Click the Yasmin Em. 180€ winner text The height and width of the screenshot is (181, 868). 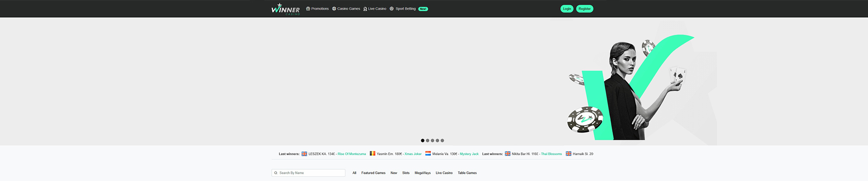point(389,154)
